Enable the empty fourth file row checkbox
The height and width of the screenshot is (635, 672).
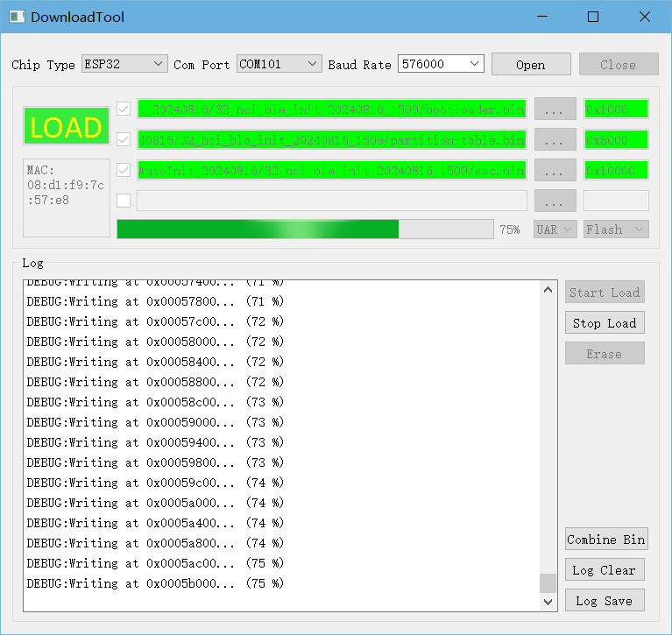[x=124, y=201]
